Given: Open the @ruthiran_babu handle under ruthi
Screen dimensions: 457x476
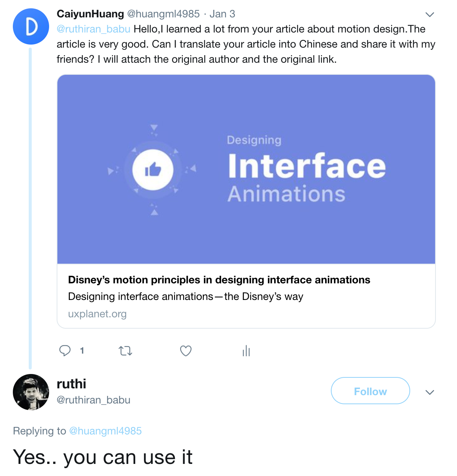Looking at the screenshot, I should pyautogui.click(x=93, y=400).
